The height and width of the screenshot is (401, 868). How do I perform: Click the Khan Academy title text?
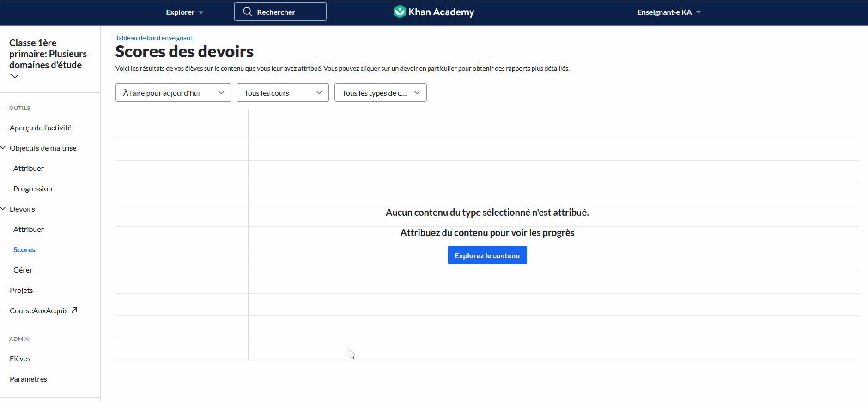(x=441, y=12)
